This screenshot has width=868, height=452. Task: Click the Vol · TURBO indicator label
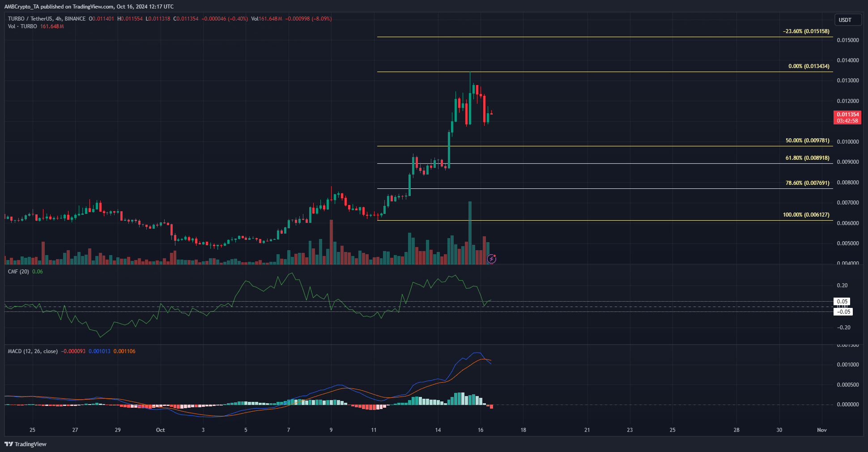click(x=22, y=26)
